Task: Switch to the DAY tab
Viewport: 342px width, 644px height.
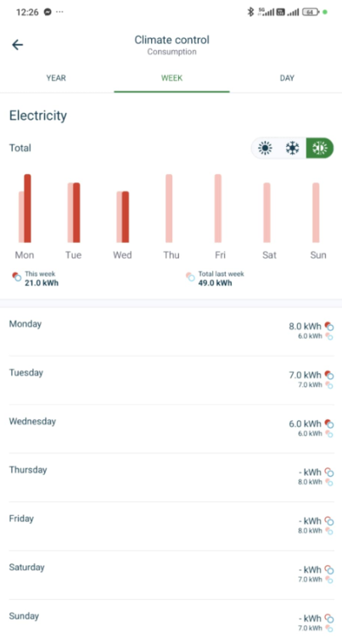Action: click(287, 78)
